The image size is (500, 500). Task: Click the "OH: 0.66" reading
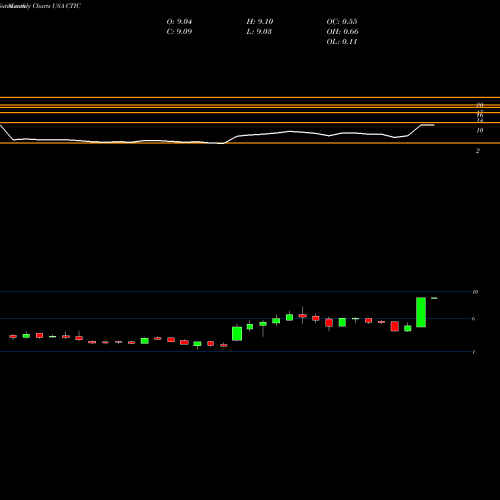[x=342, y=32]
